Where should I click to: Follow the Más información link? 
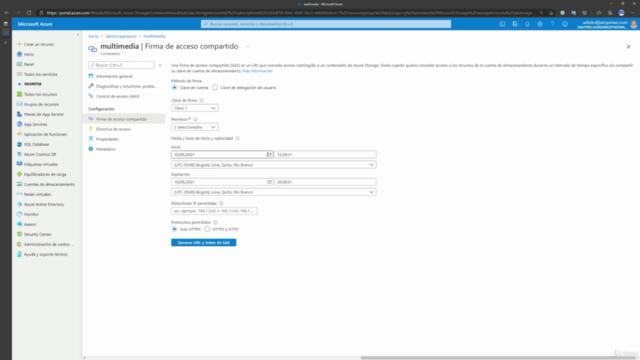click(x=258, y=71)
